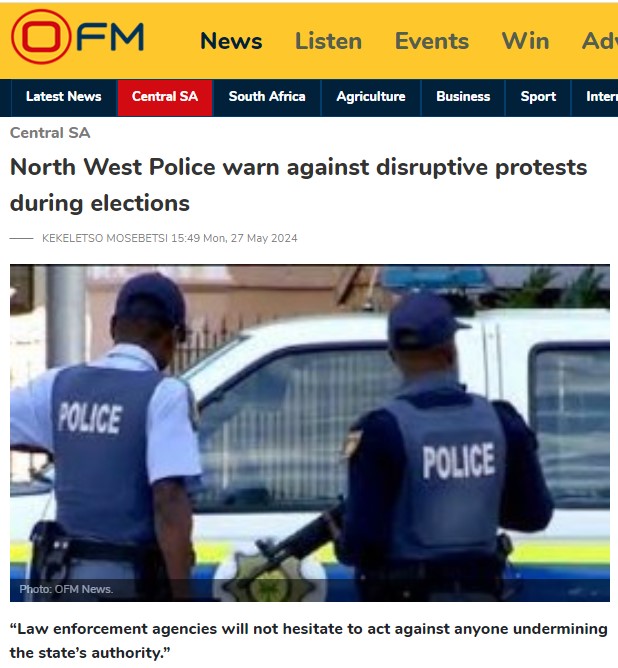Image resolution: width=618 pixels, height=668 pixels.
Task: Open the Win menu item
Action: pos(526,41)
